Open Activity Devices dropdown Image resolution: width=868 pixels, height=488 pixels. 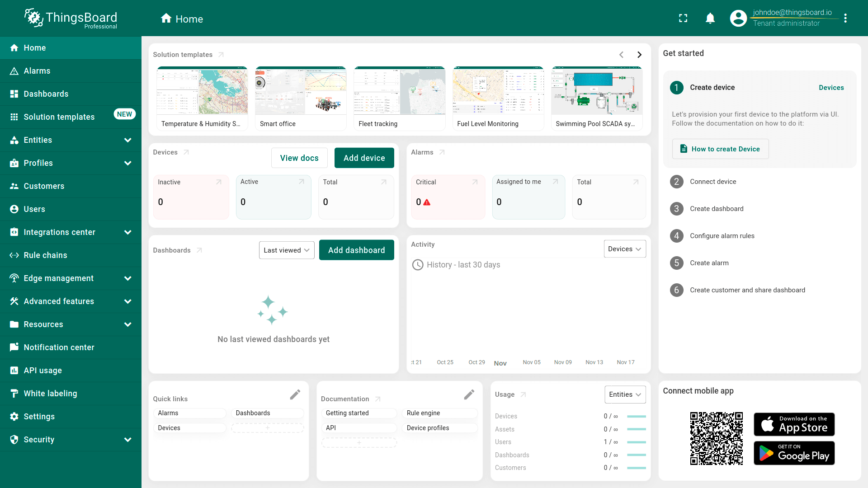tap(624, 249)
